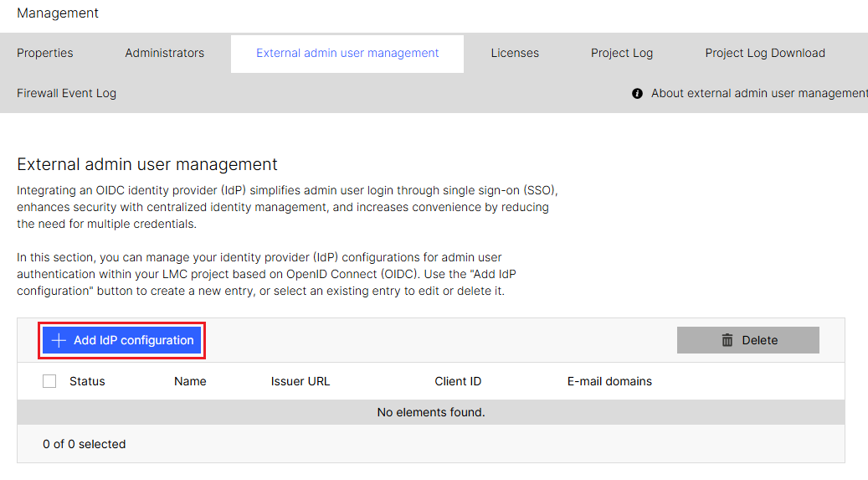
Task: Go to the Licenses tab
Action: [x=515, y=53]
